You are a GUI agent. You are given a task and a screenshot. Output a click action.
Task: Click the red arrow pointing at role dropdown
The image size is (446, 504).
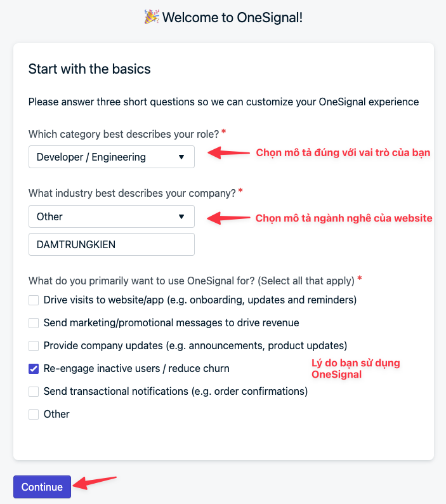pyautogui.click(x=228, y=153)
